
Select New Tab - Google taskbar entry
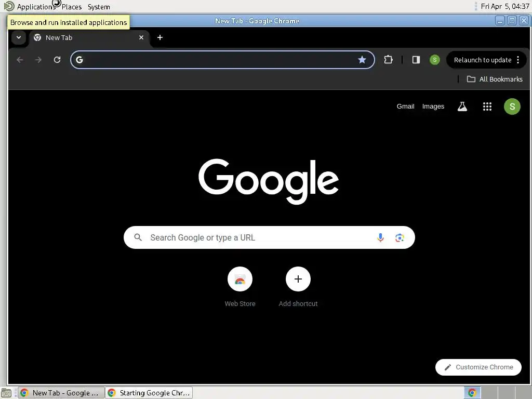click(61, 393)
